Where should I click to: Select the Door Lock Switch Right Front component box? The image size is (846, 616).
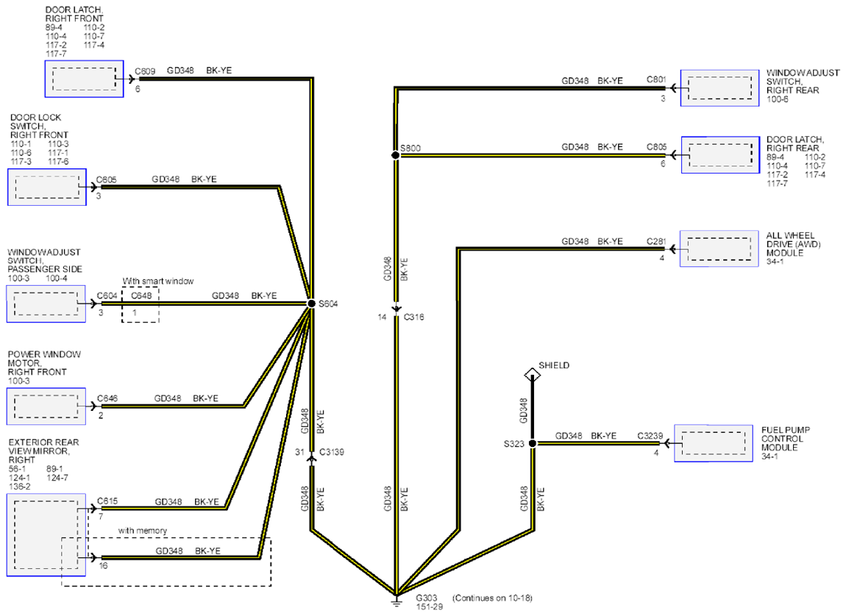(47, 187)
